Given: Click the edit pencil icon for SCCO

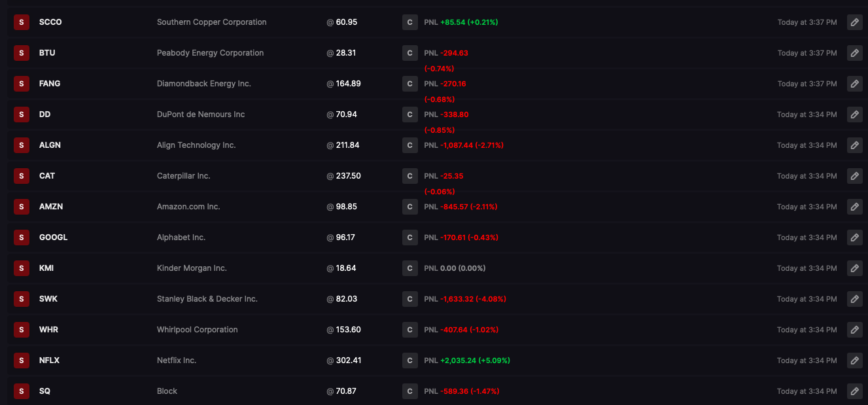Looking at the screenshot, I should point(854,22).
